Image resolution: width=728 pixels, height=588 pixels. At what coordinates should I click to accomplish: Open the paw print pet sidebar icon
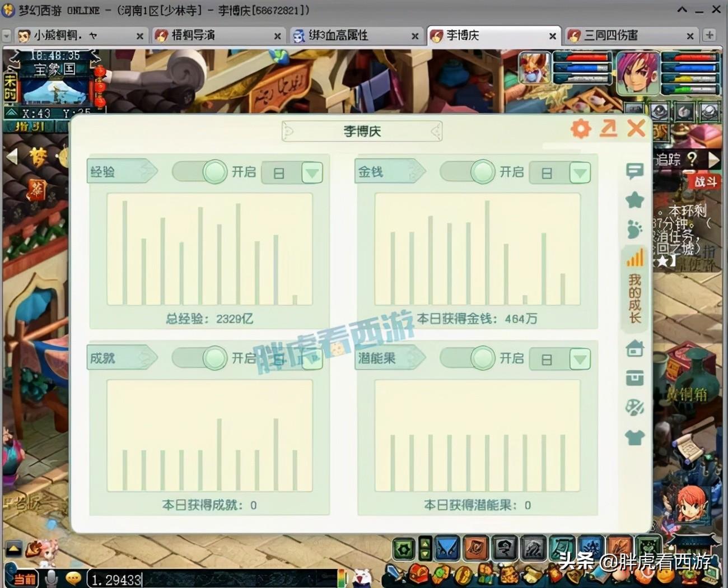coord(634,228)
